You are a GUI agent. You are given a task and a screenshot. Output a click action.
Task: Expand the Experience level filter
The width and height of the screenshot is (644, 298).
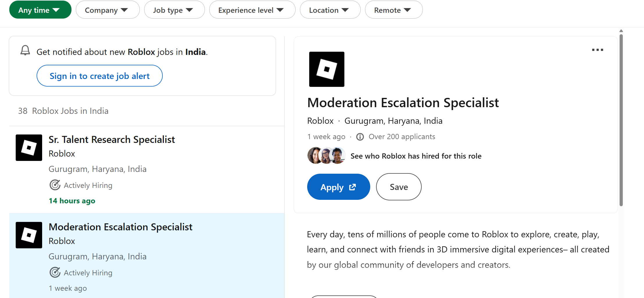pyautogui.click(x=252, y=10)
